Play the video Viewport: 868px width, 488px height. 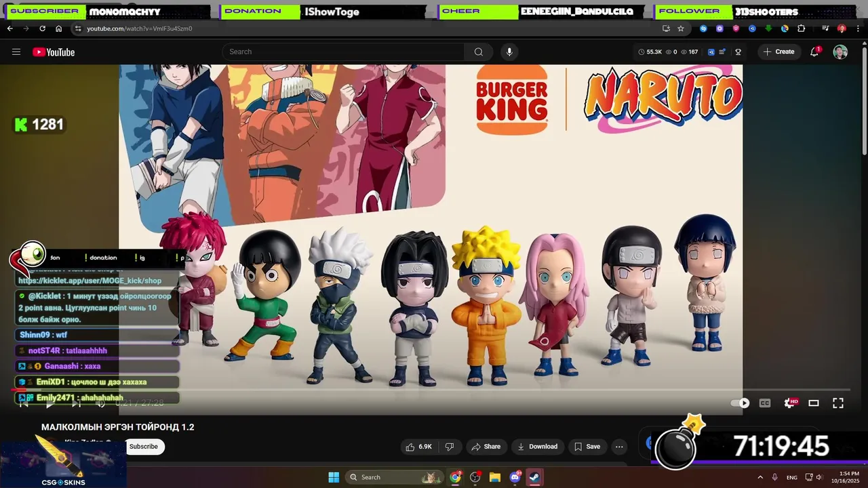click(x=49, y=403)
